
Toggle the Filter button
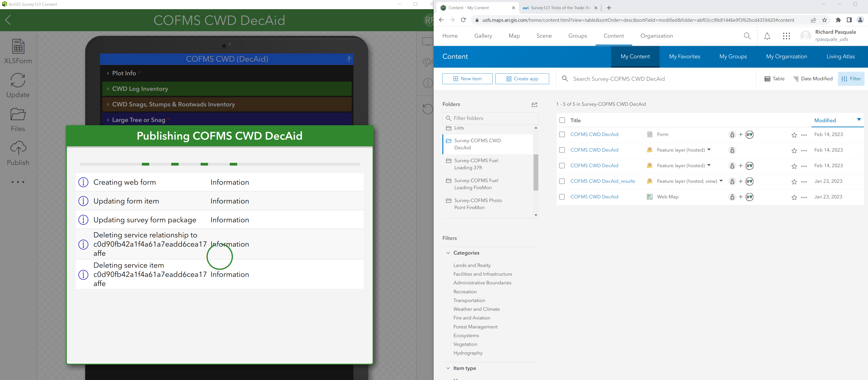coord(851,79)
